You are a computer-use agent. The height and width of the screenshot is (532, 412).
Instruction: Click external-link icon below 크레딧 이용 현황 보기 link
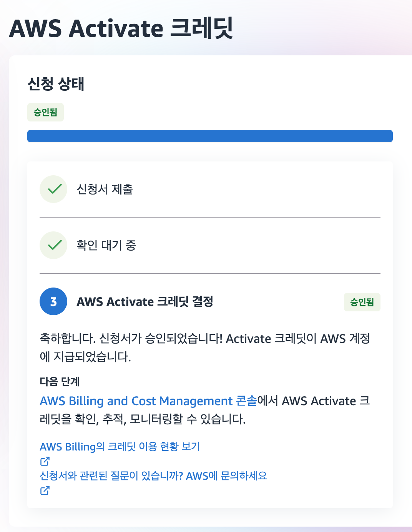[45, 461]
